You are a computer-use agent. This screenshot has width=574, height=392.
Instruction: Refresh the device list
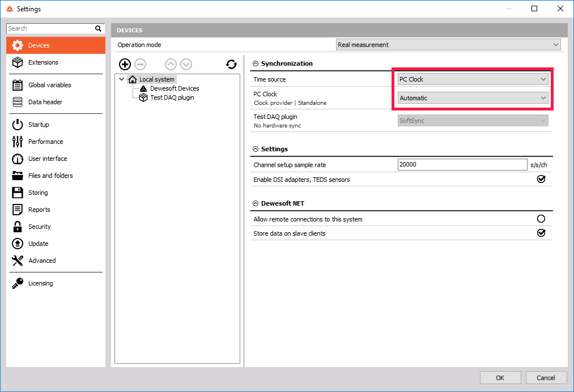(231, 65)
